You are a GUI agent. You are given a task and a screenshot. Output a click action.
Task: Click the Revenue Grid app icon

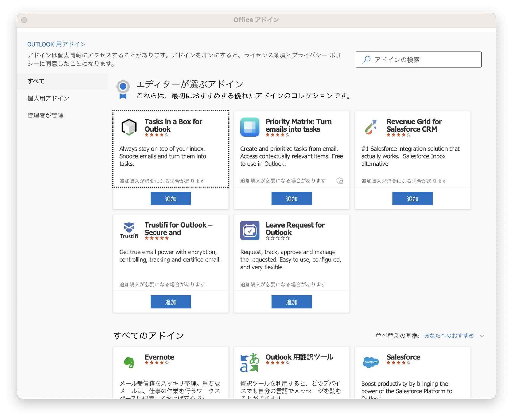(x=371, y=127)
